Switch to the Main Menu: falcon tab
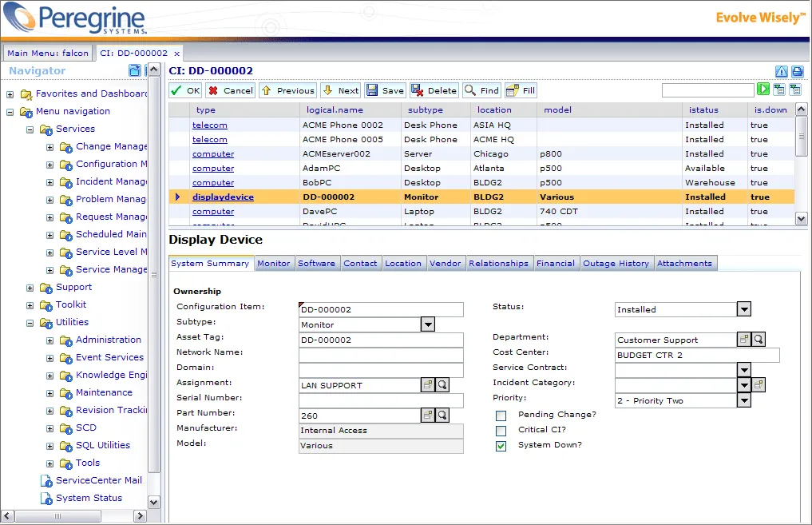This screenshot has width=812, height=525. pos(48,53)
